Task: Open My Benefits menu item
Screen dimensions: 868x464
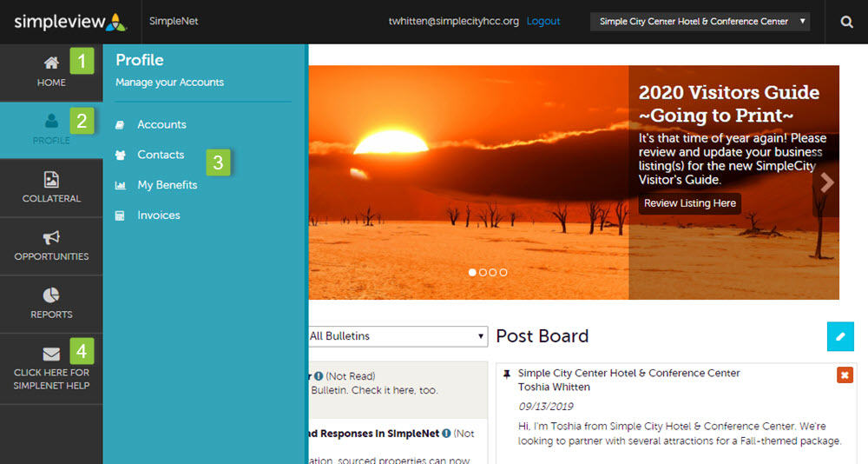Action: click(168, 185)
